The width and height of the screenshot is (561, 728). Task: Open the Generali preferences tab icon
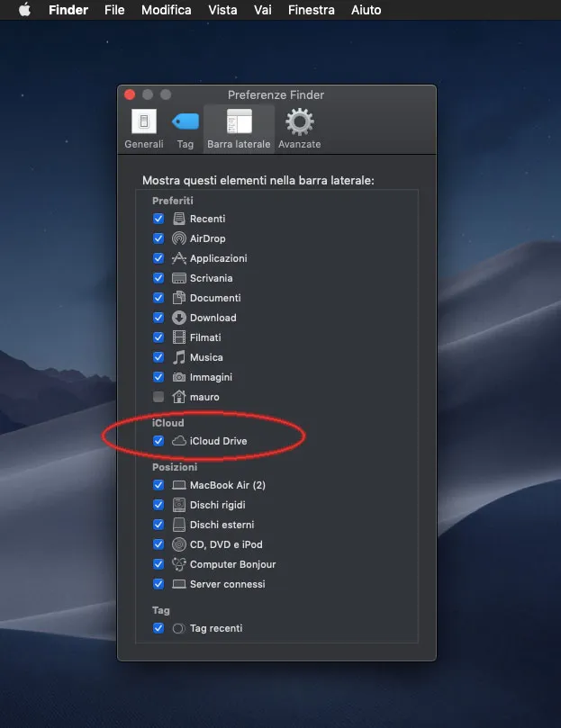pos(143,121)
